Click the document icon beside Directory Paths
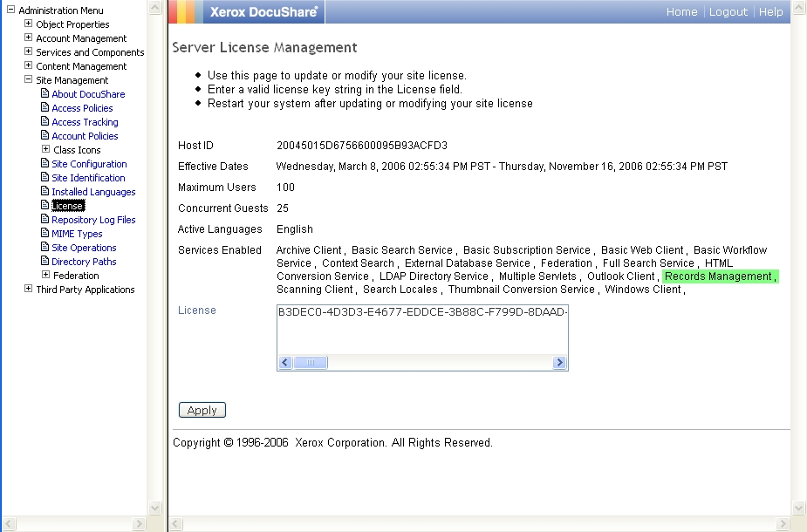807x532 pixels. 44,261
